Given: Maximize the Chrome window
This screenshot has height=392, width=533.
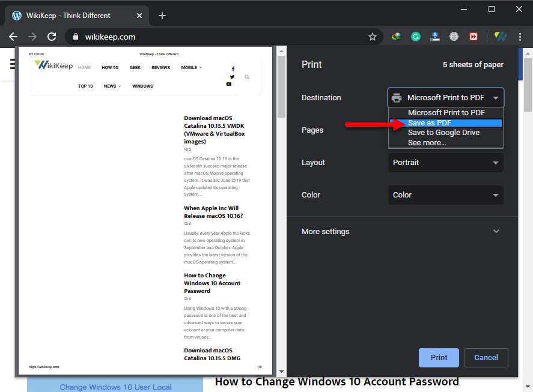Looking at the screenshot, I should (491, 9).
